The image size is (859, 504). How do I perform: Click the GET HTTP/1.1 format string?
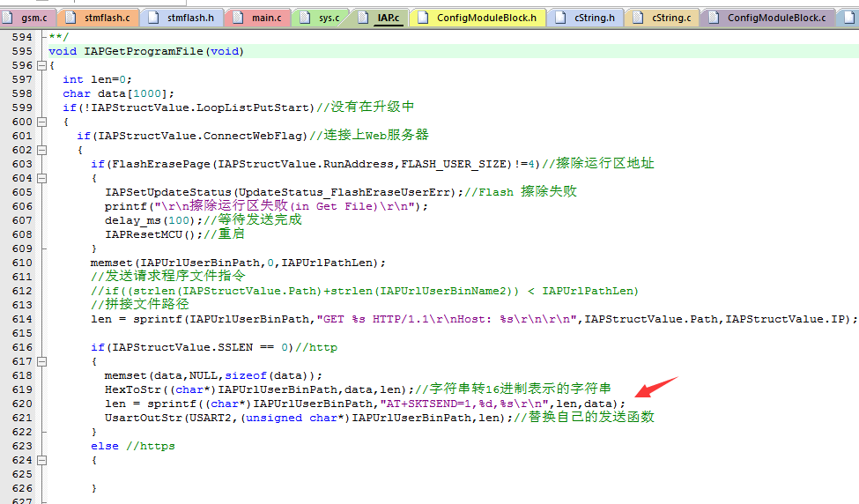[448, 319]
